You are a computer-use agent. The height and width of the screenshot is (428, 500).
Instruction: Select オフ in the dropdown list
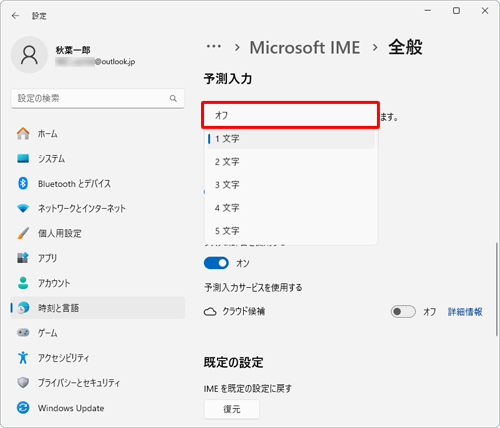(x=290, y=115)
